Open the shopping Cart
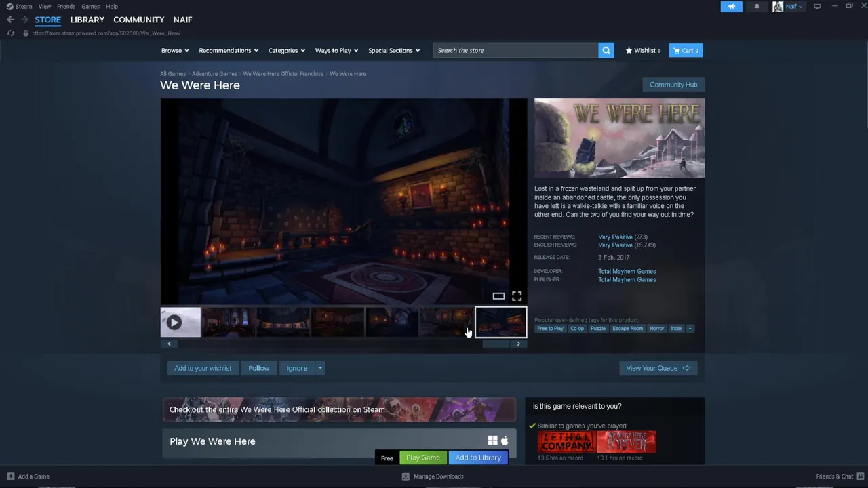This screenshot has width=868, height=488. click(x=686, y=50)
